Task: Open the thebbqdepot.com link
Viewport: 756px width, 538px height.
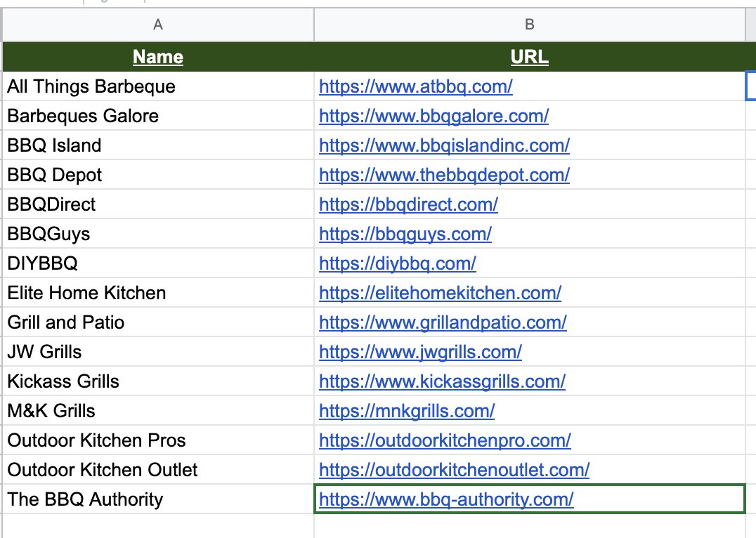Action: 444,175
